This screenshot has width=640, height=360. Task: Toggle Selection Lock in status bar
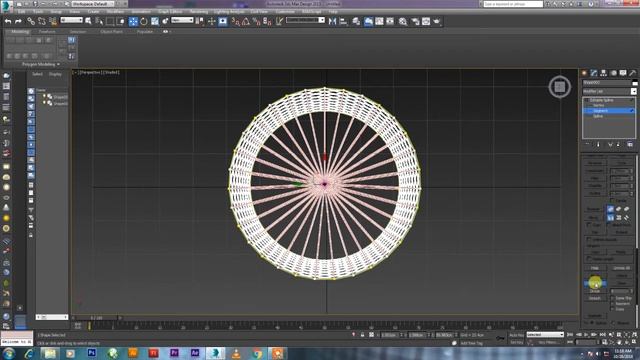point(362,335)
